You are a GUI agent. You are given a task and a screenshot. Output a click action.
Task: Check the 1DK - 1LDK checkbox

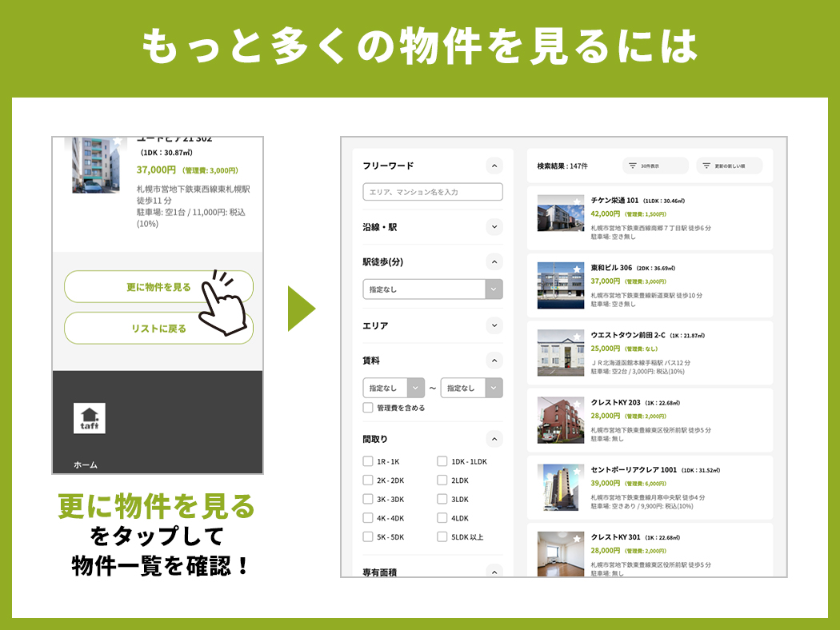point(442,461)
